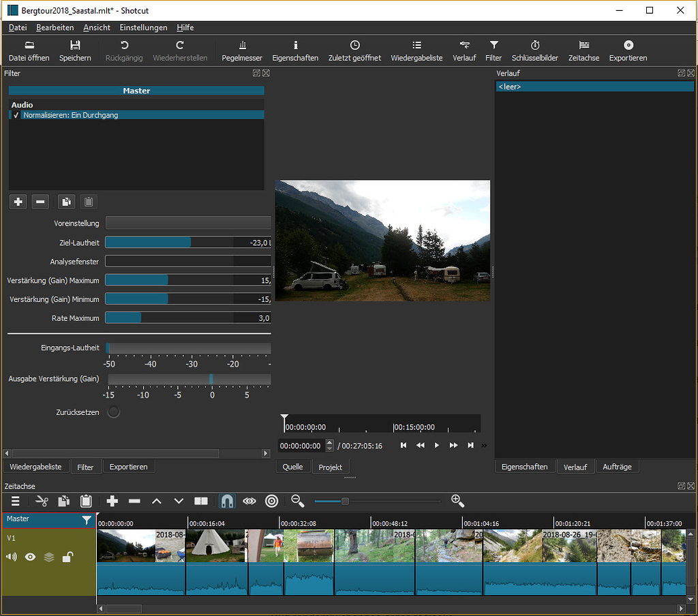Adjust Rate Maximum slider
698x616 pixels.
(x=188, y=318)
